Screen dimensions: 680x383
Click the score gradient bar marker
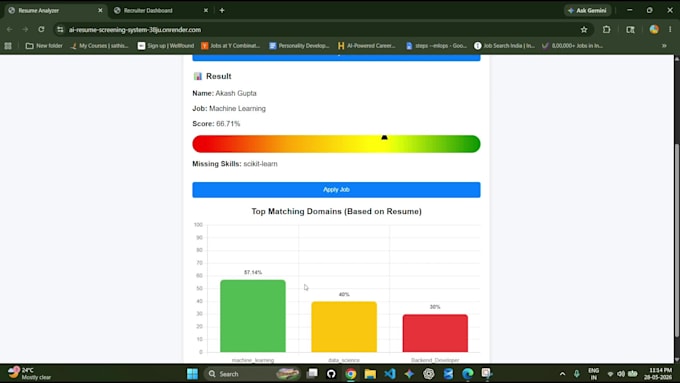(384, 137)
